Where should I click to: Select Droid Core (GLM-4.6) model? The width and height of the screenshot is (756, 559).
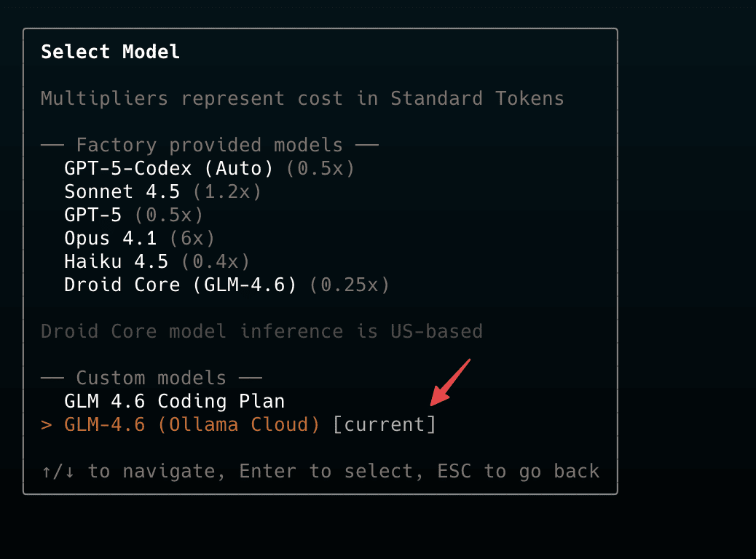click(180, 285)
